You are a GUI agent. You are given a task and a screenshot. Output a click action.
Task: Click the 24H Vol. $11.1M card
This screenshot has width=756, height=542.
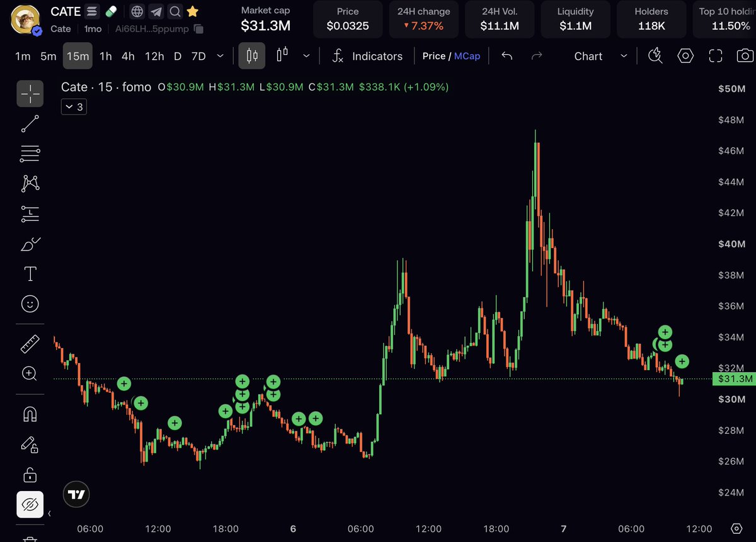pos(500,19)
